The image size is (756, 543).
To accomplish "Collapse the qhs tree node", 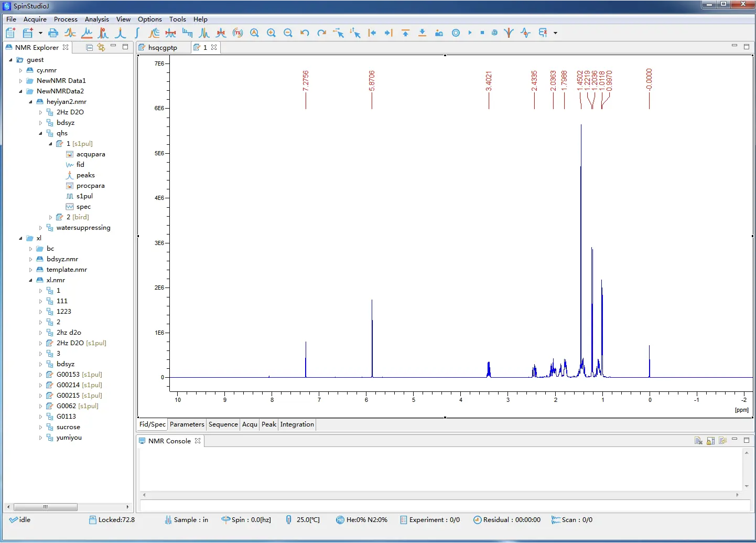I will (40, 133).
